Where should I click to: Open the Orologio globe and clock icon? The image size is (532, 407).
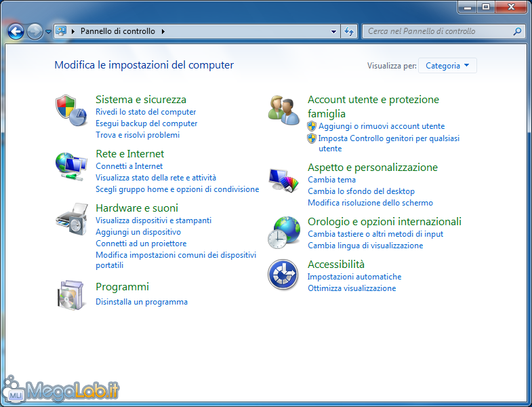(x=284, y=233)
